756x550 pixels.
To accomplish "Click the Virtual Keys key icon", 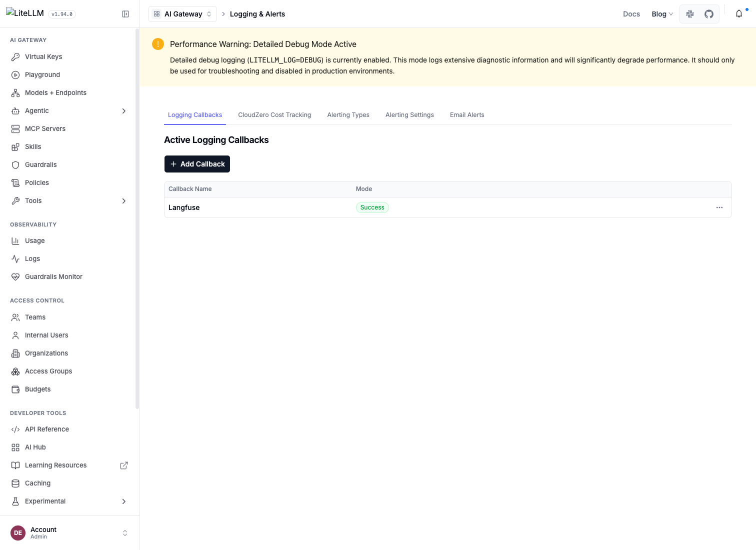I will tap(15, 57).
